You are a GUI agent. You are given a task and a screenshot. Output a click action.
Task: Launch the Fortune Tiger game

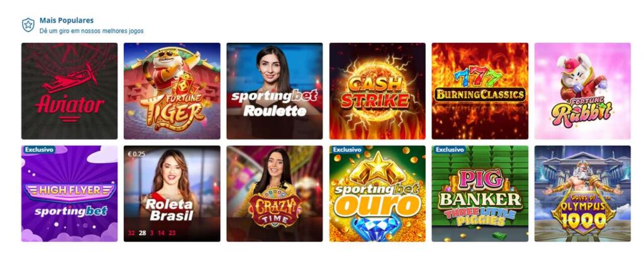pos(172,91)
